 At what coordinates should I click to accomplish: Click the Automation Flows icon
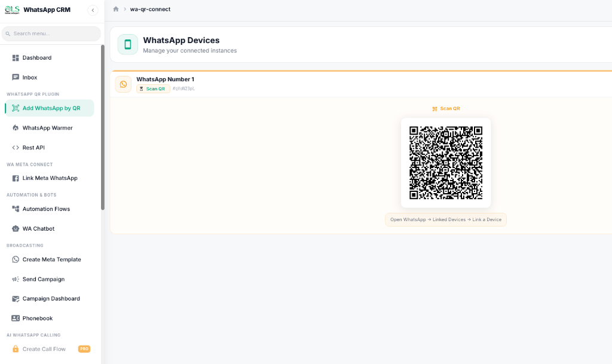point(14,209)
